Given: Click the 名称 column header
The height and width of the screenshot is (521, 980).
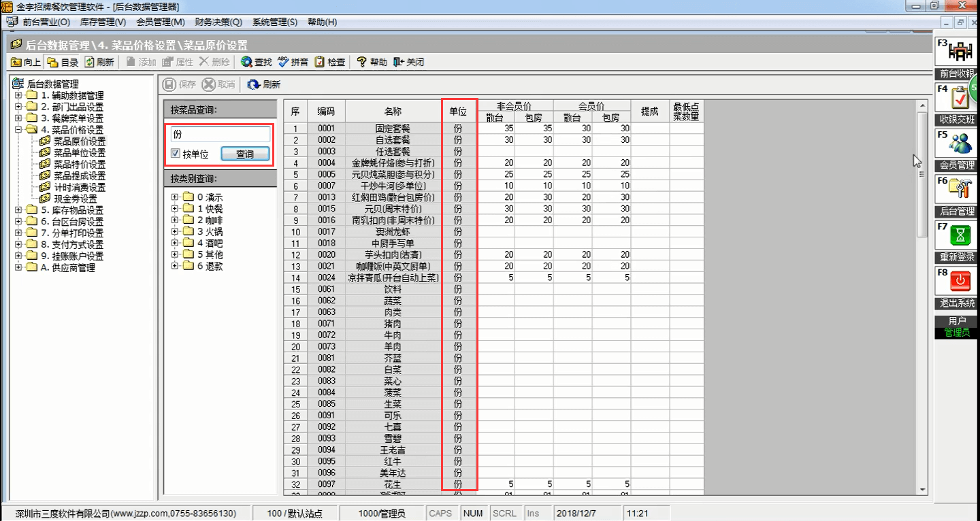Looking at the screenshot, I should tap(393, 112).
